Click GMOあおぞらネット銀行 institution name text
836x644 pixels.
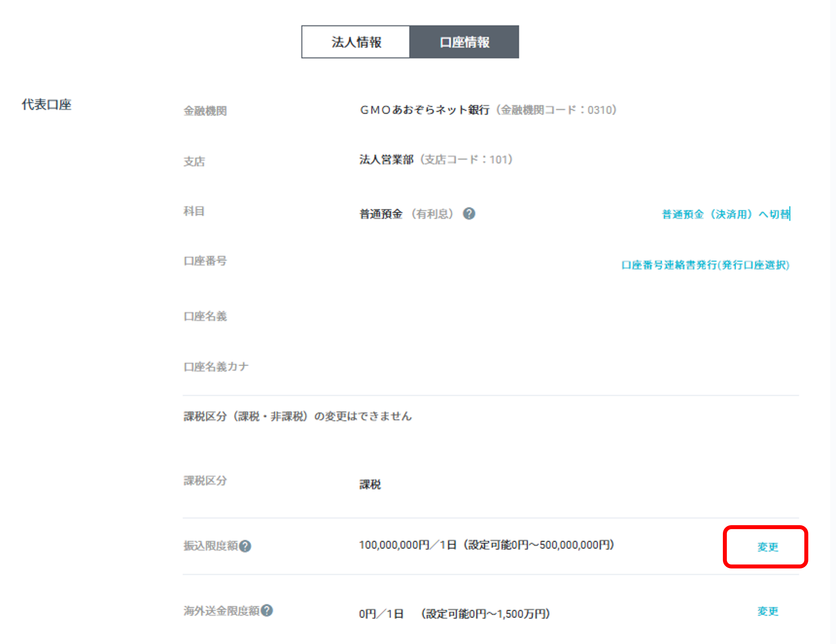(x=424, y=110)
